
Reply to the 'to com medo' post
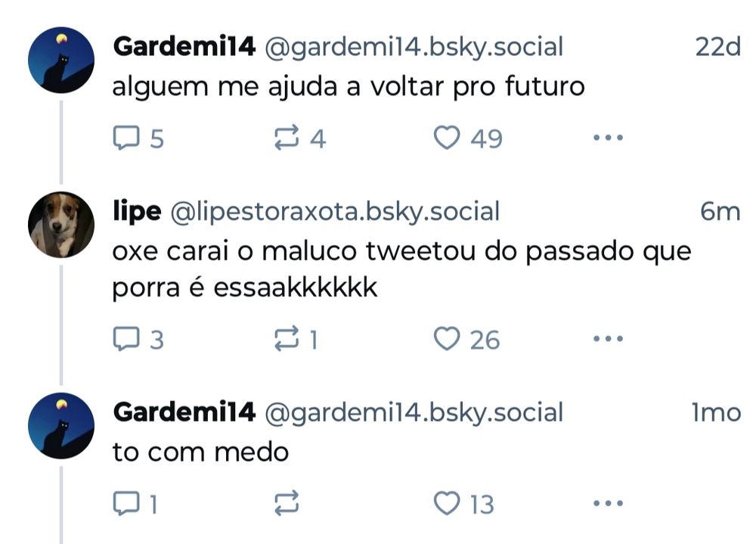(125, 502)
